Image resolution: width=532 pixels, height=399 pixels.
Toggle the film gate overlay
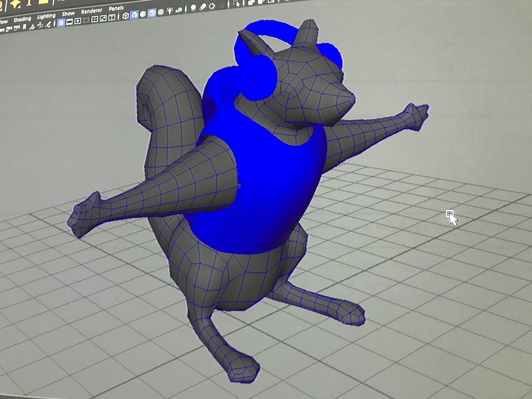(x=69, y=22)
